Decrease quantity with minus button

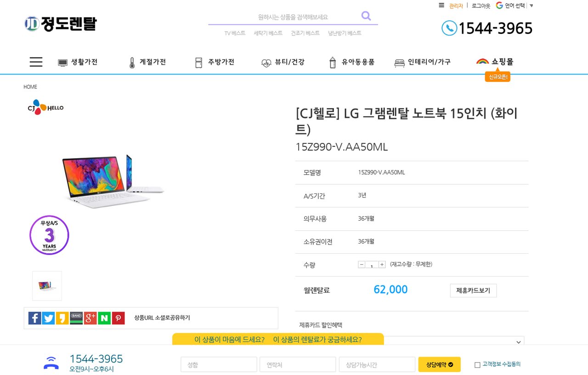[x=362, y=265]
